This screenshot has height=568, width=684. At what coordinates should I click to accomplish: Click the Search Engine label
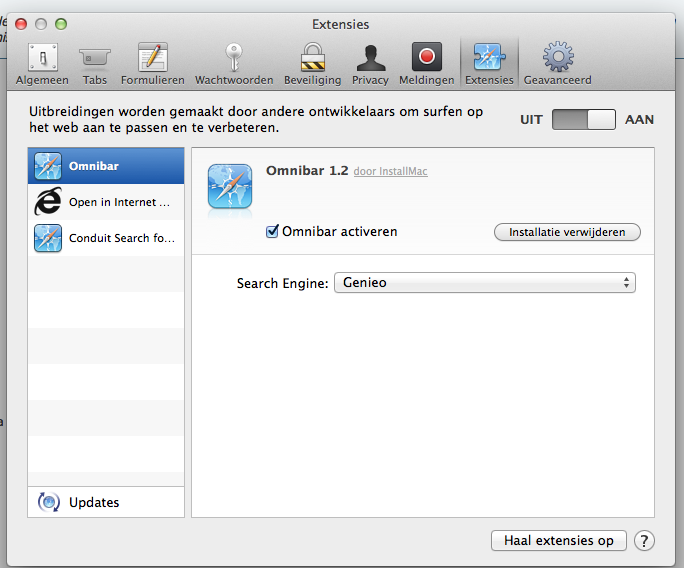[x=282, y=284]
